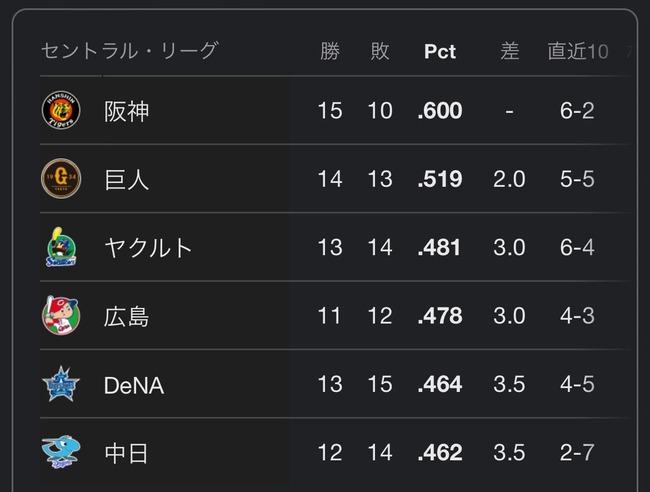
Task: Select the セントラル・リーグ league heading
Action: click(x=129, y=51)
